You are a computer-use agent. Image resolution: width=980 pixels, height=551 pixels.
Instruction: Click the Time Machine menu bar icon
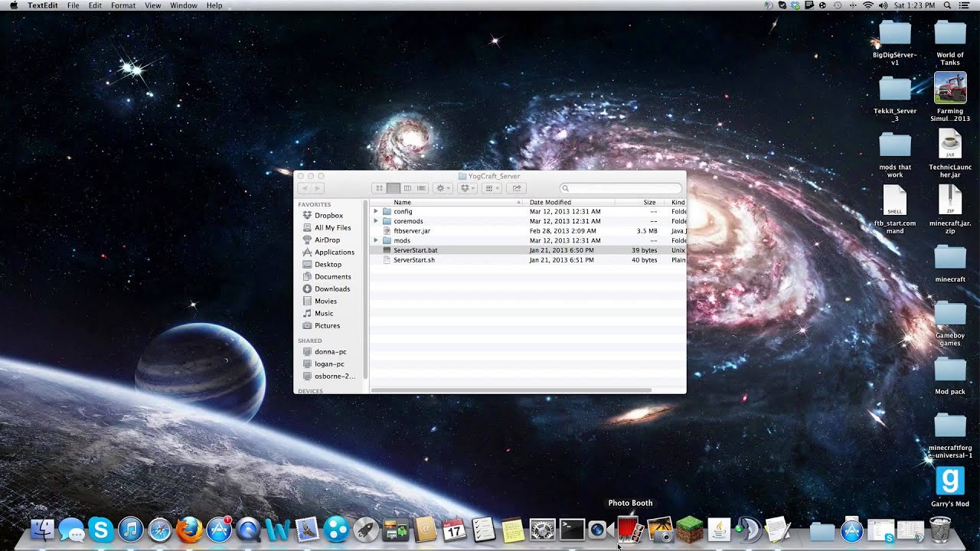coord(838,5)
